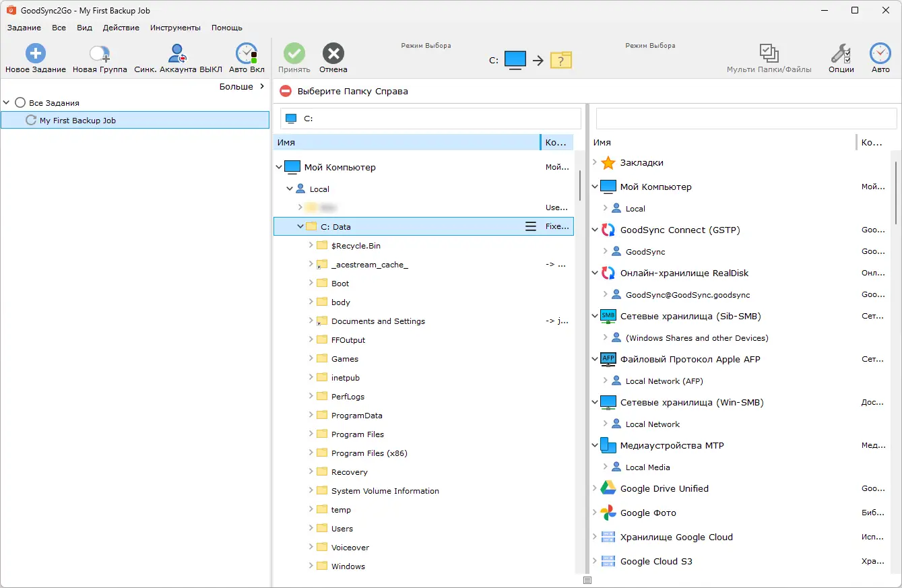The width and height of the screenshot is (902, 588).
Task: Select the My First Backup Job item
Action: coord(135,121)
